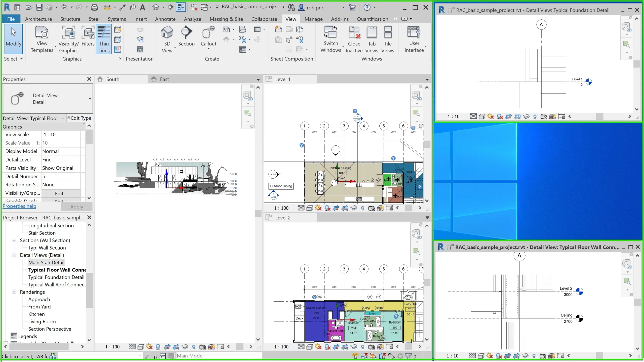Click Close Inactive views
The height and width of the screenshot is (362, 644).
(x=354, y=39)
